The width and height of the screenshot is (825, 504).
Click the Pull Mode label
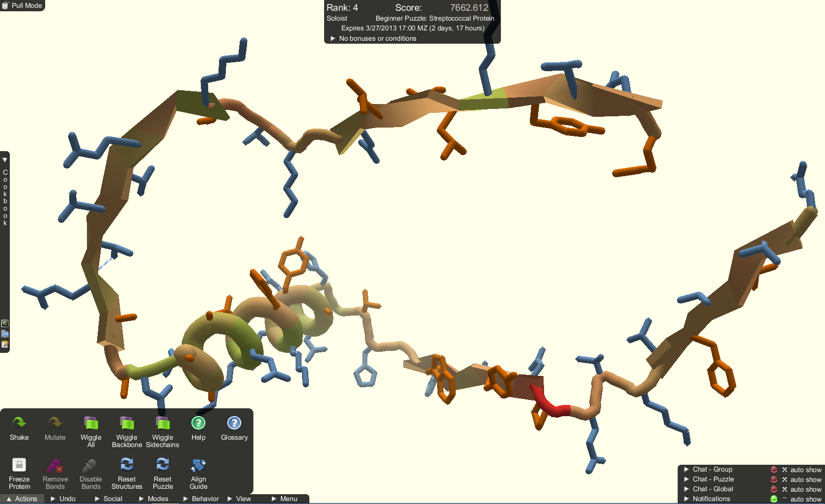pyautogui.click(x=27, y=5)
